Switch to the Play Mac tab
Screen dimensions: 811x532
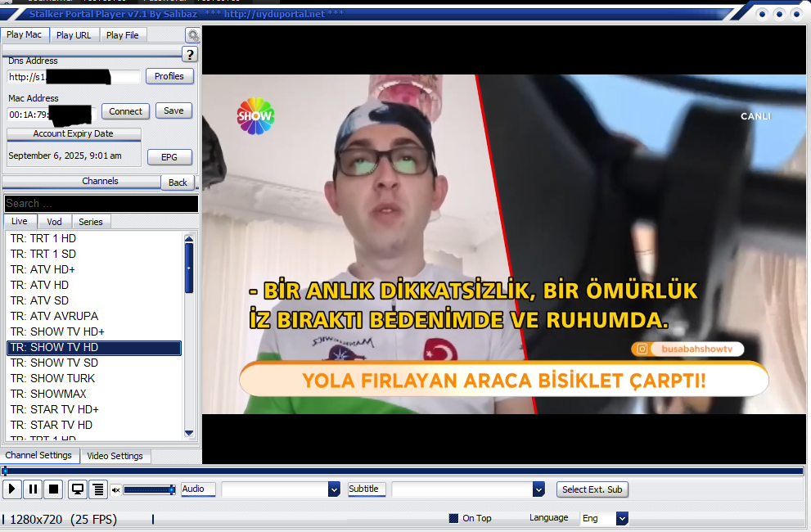tap(25, 34)
